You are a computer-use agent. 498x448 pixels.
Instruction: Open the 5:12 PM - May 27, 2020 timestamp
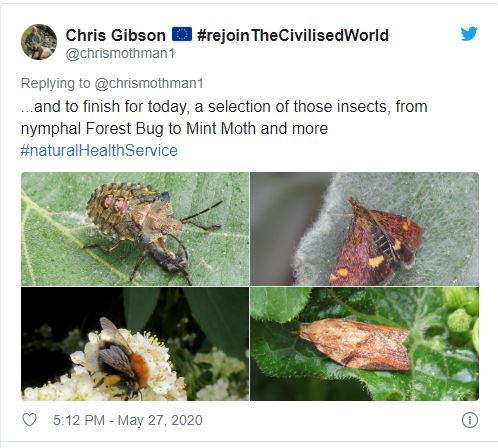click(x=128, y=420)
